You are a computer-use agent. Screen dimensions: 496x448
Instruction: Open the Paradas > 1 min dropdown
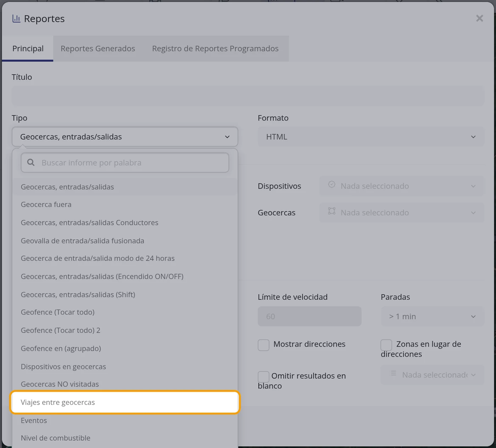[x=433, y=316]
